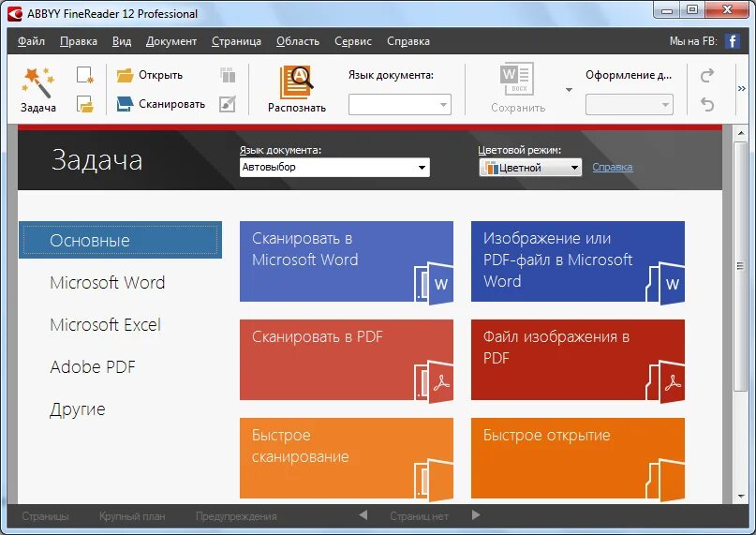Select the Основные task category

pyautogui.click(x=120, y=240)
